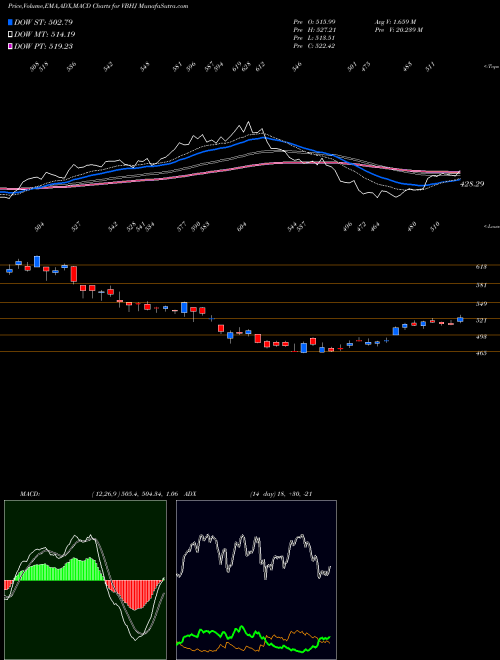Click the '618' price level on candlestick axis

[x=481, y=266]
